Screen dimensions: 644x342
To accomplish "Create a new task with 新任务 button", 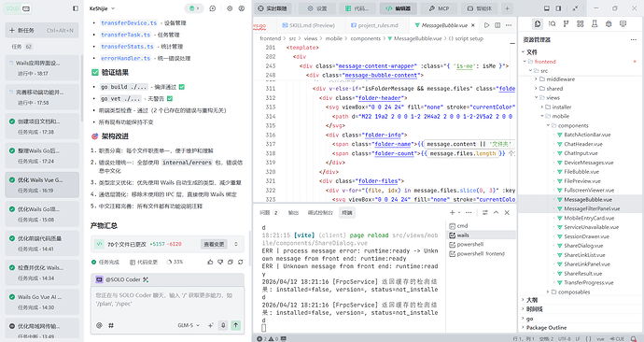I will pyautogui.click(x=42, y=30).
